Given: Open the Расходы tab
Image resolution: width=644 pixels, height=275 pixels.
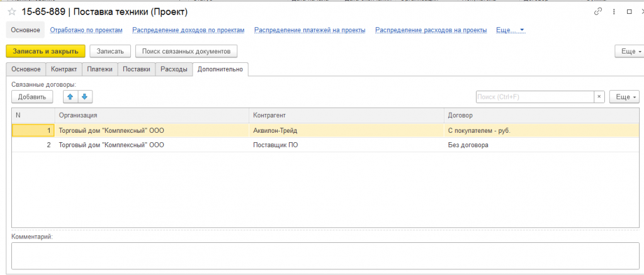Looking at the screenshot, I should point(174,69).
